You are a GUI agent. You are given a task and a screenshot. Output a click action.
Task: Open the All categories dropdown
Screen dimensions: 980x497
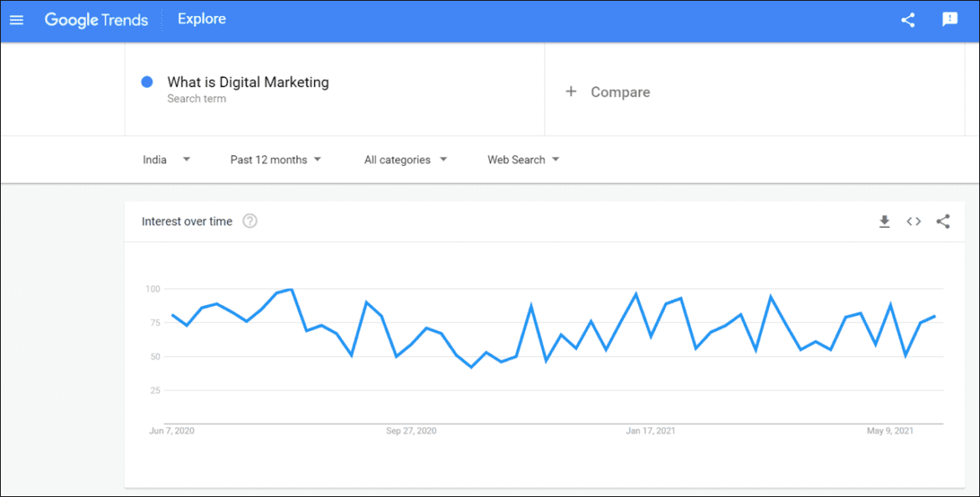click(405, 158)
